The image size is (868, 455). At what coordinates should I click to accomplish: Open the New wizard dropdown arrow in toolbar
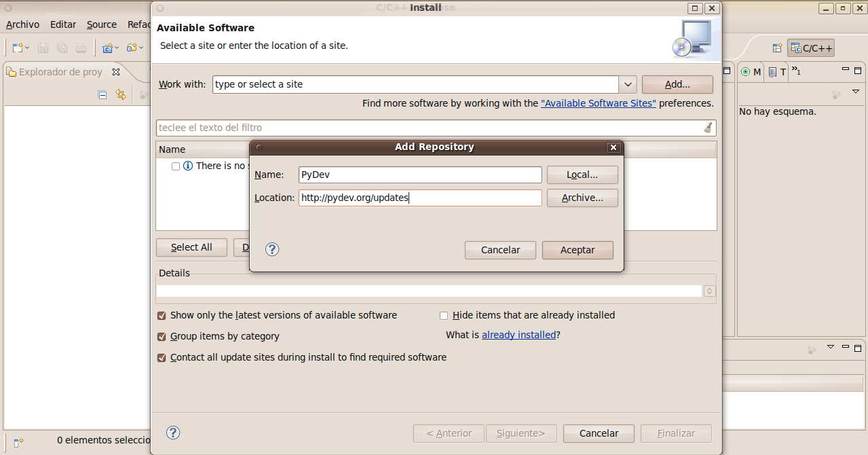26,48
